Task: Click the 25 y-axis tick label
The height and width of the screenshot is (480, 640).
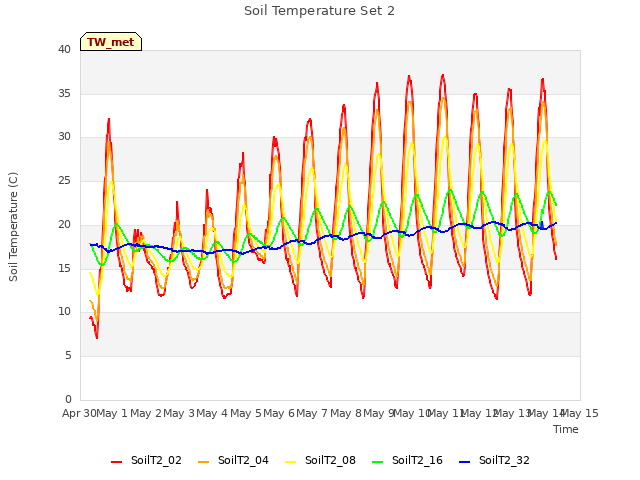Action: pyautogui.click(x=64, y=180)
